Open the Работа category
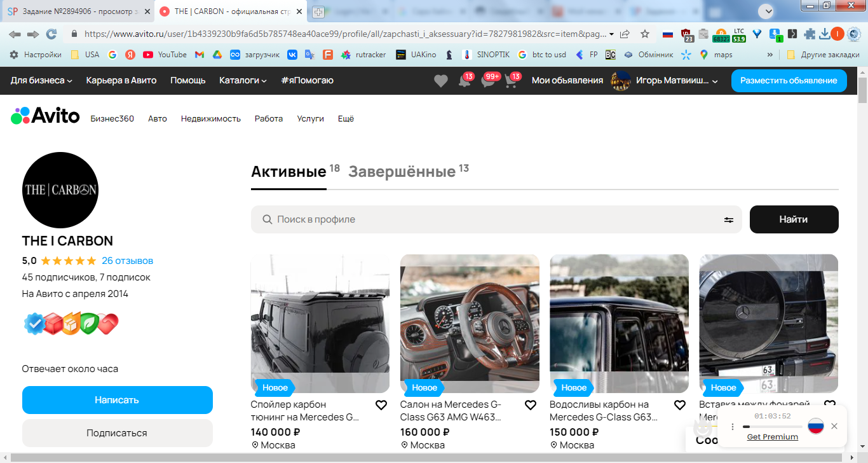Viewport: 868px width, 463px height. (x=269, y=118)
